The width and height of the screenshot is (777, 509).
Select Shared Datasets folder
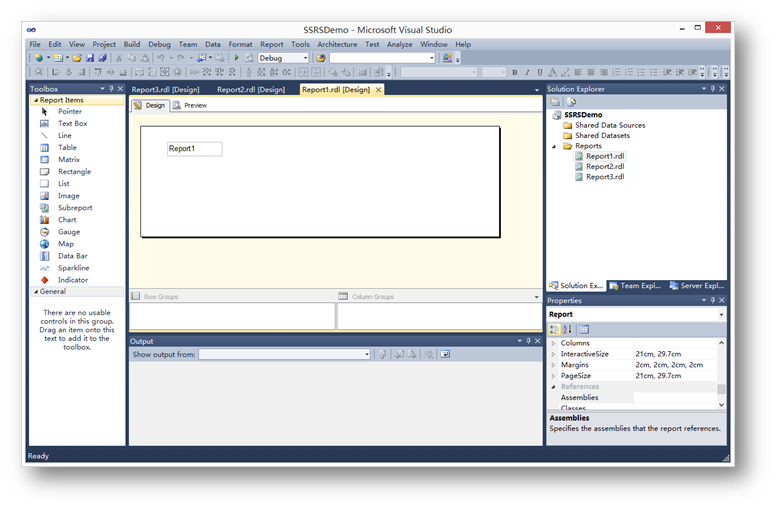point(603,135)
